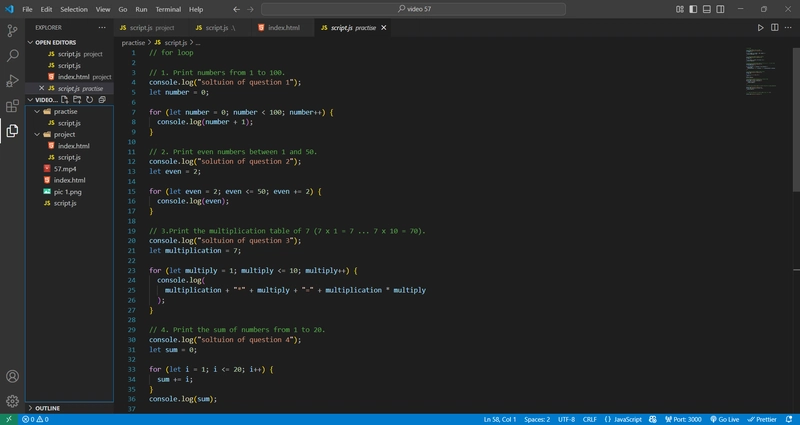Image resolution: width=800 pixels, height=425 pixels.
Task: Click the Run Code play icon
Action: coord(760,28)
